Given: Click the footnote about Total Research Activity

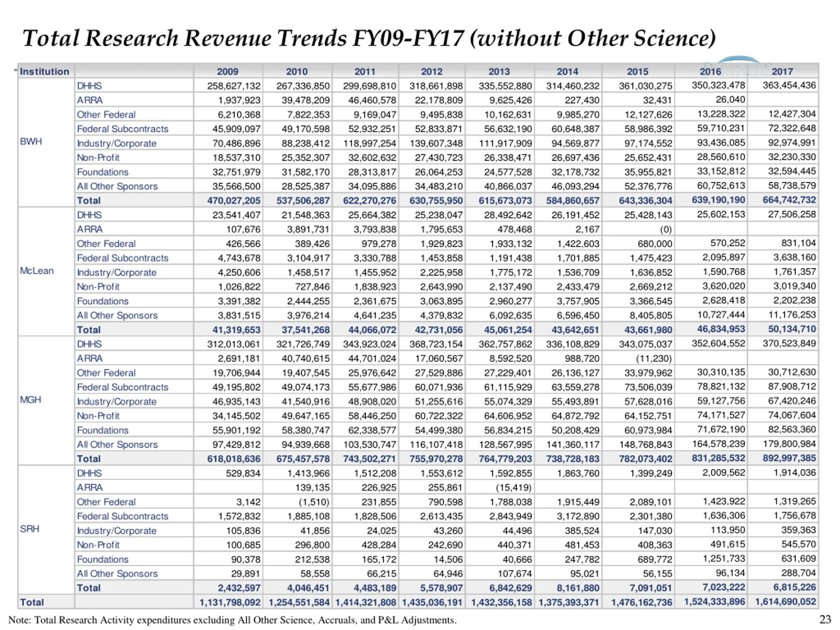Looking at the screenshot, I should [232, 620].
